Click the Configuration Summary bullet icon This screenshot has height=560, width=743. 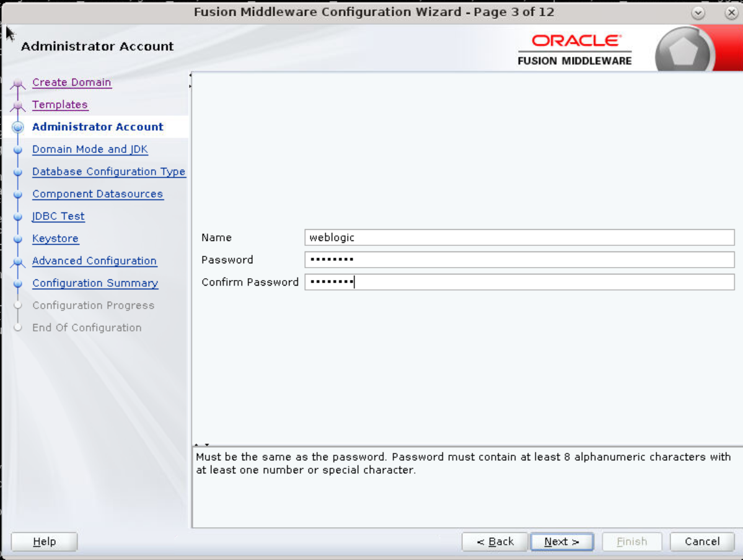point(18,283)
